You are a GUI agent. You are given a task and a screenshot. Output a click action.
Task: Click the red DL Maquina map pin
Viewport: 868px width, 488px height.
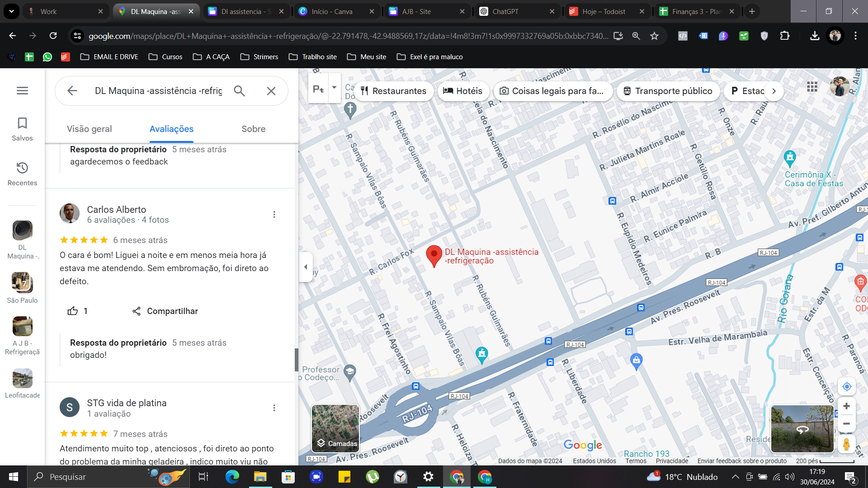pyautogui.click(x=434, y=256)
